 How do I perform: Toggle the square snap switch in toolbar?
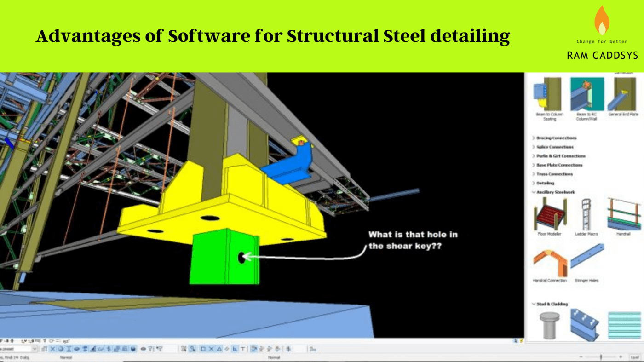203,349
